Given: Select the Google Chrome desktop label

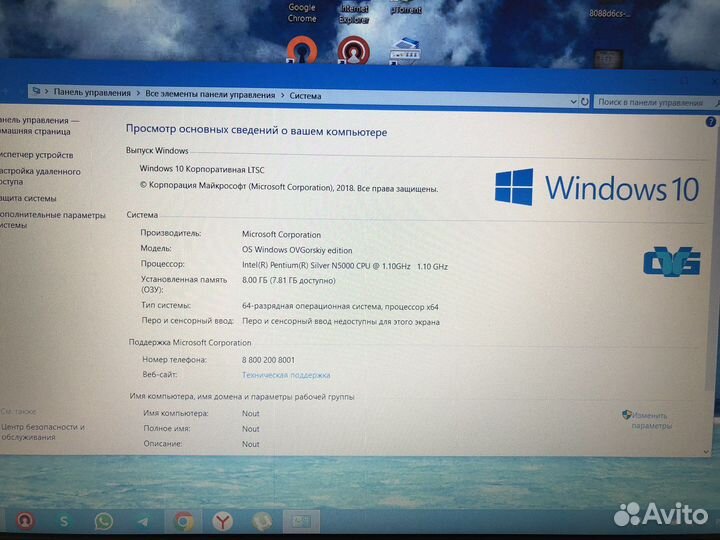Looking at the screenshot, I should point(302,13).
